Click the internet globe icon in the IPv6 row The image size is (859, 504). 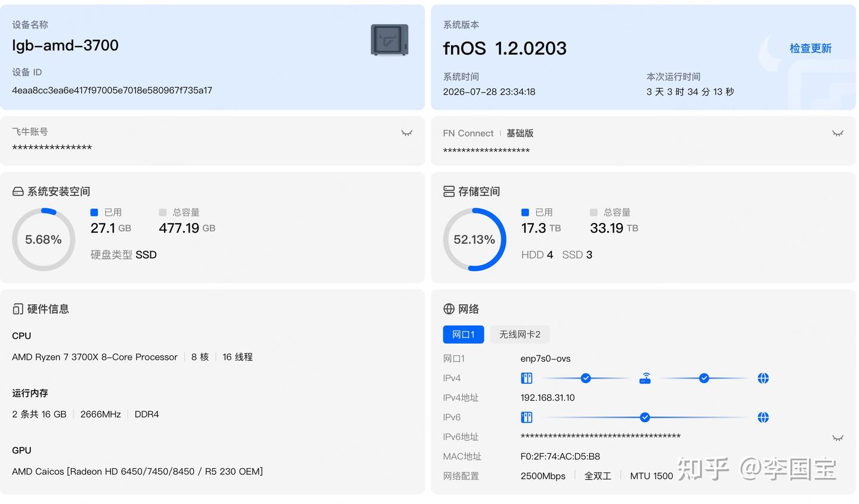pyautogui.click(x=763, y=418)
